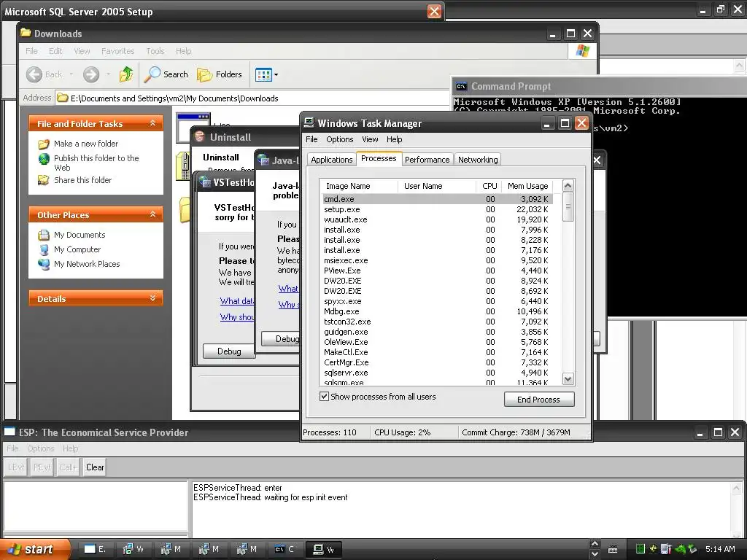This screenshot has width=747, height=560.
Task: Open My Network Places link
Action: [87, 264]
